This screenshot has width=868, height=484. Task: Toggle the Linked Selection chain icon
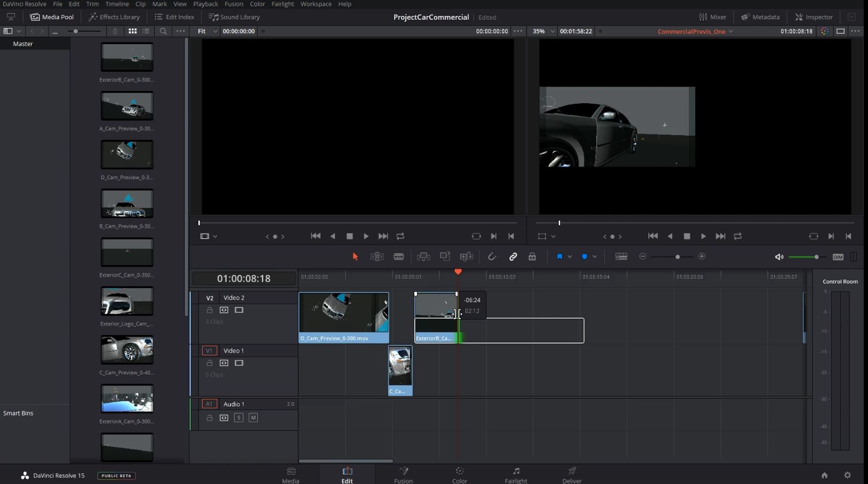[513, 257]
